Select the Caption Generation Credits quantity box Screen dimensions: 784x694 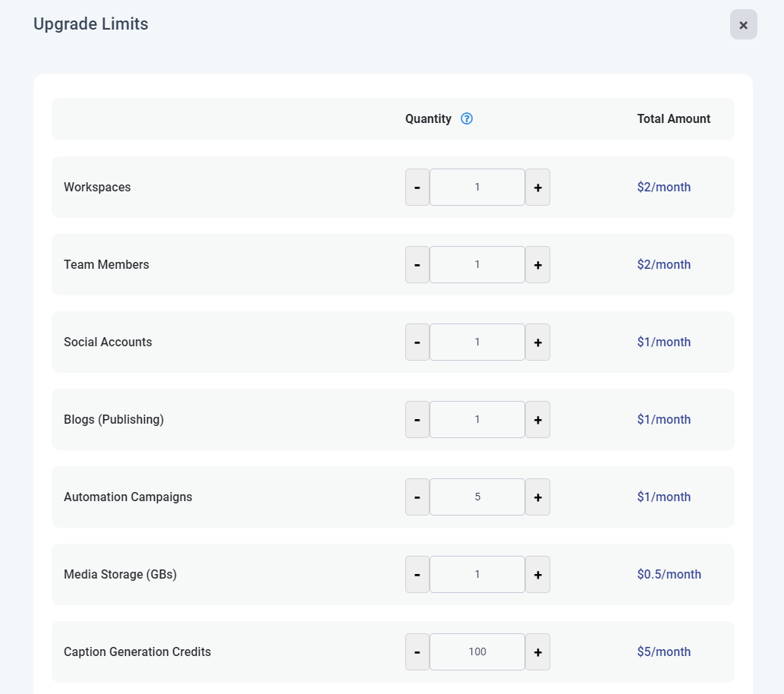pos(477,652)
